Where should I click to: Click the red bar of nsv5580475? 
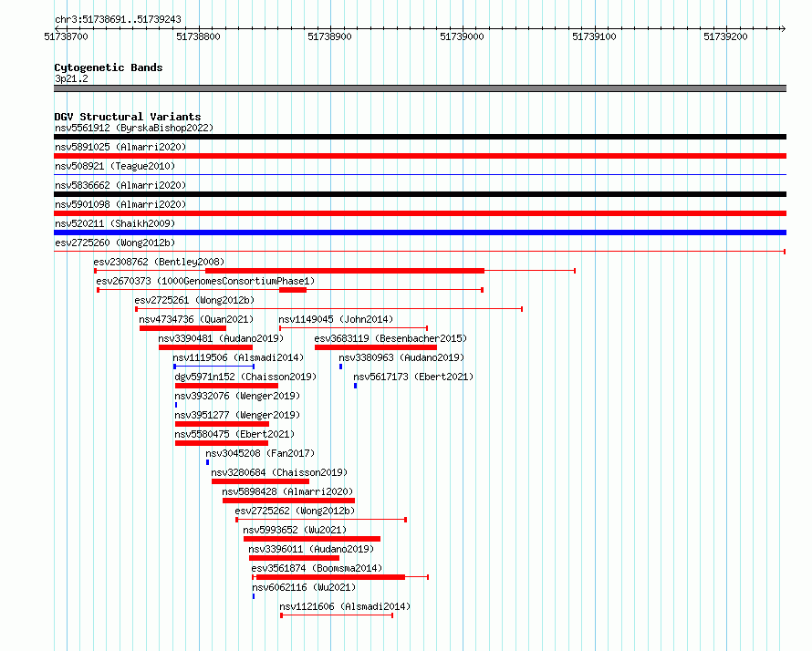click(x=222, y=443)
